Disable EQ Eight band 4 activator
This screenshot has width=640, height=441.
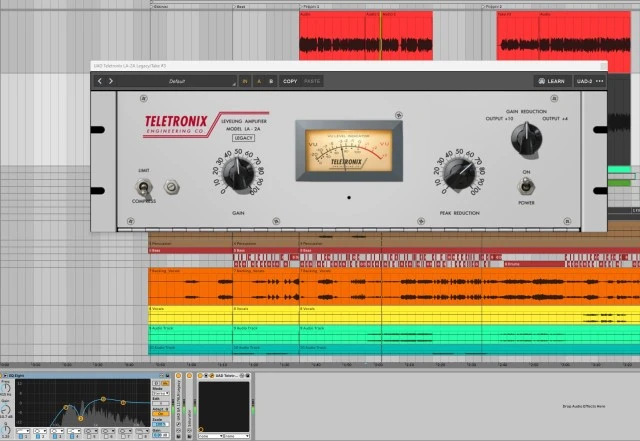pyautogui.click(x=72, y=437)
